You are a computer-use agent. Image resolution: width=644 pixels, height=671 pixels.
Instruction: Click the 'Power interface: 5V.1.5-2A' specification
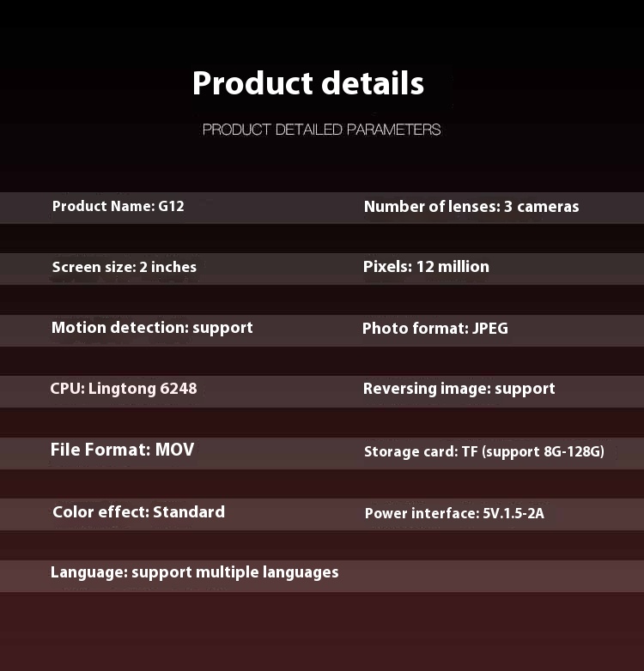click(454, 514)
